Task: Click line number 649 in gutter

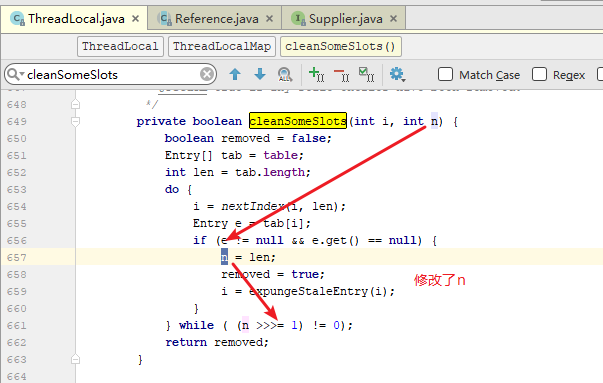Action: click(17, 122)
